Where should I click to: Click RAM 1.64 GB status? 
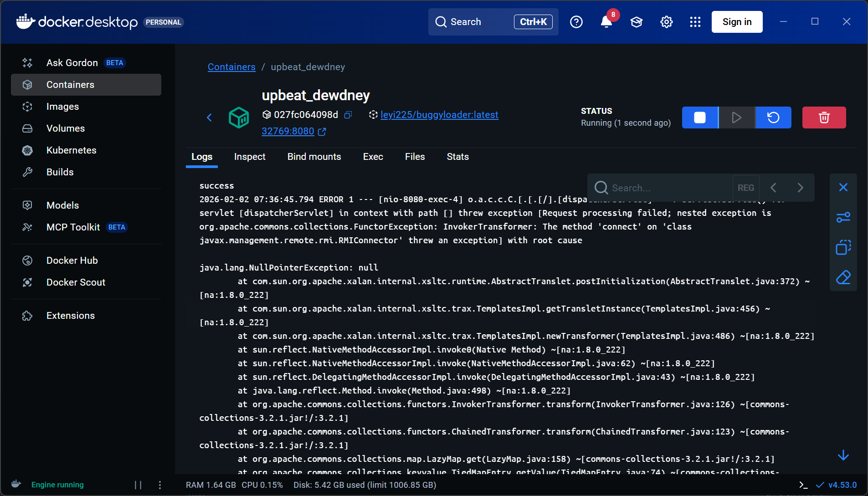coord(211,485)
